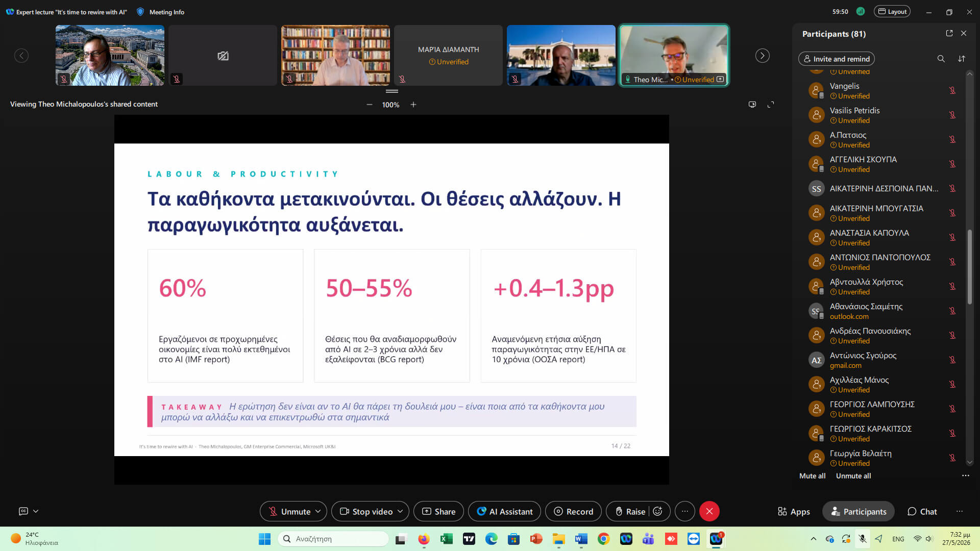Open Windows Start menu

click(x=264, y=539)
